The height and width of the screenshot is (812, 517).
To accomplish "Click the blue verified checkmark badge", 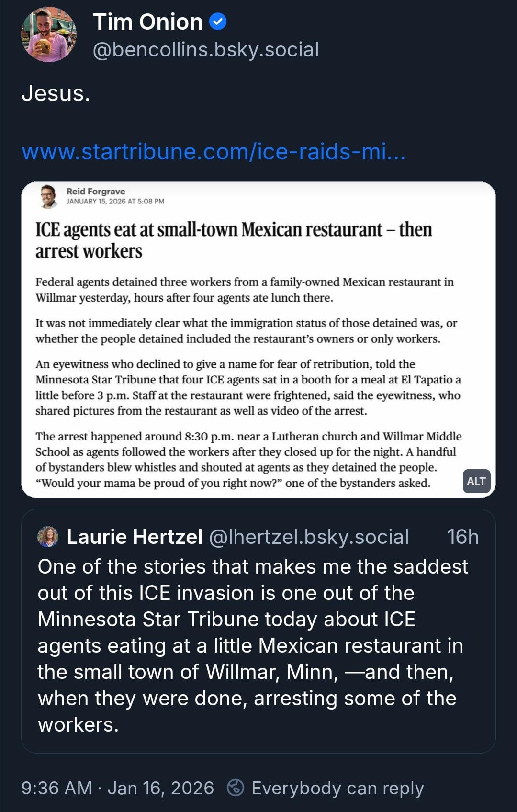I will (218, 22).
